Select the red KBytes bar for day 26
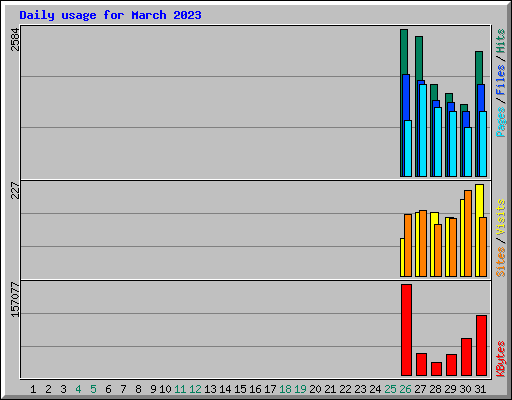Screen dimensions: 512x400 [406, 330]
